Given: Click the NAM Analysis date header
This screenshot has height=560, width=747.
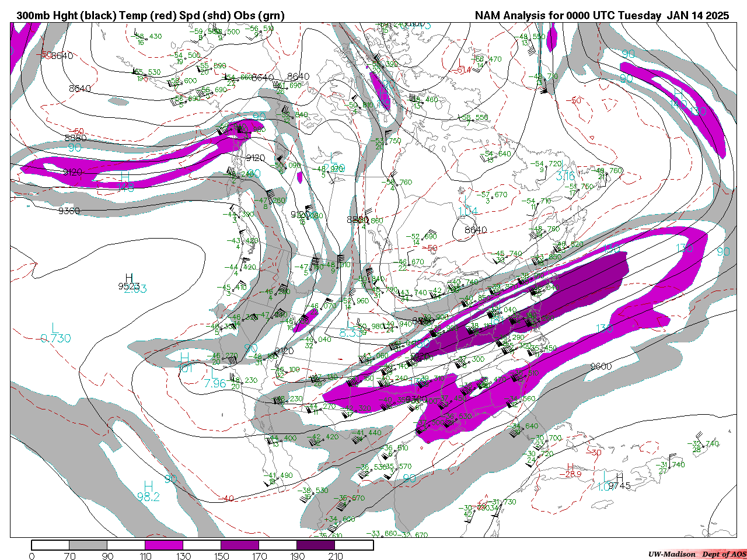Looking at the screenshot, I should (x=602, y=16).
